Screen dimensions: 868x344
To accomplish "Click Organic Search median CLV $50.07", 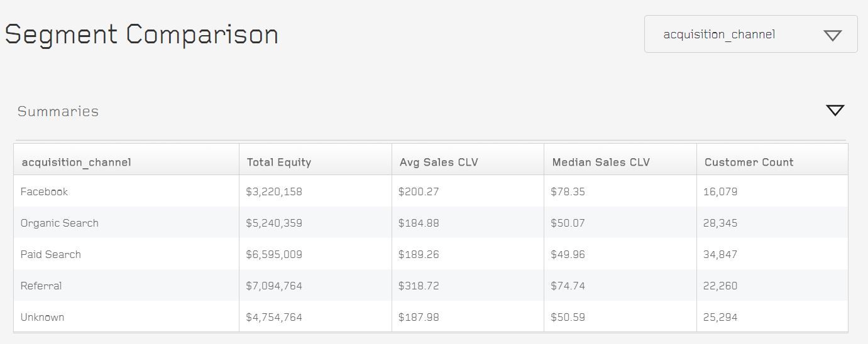I will (568, 223).
